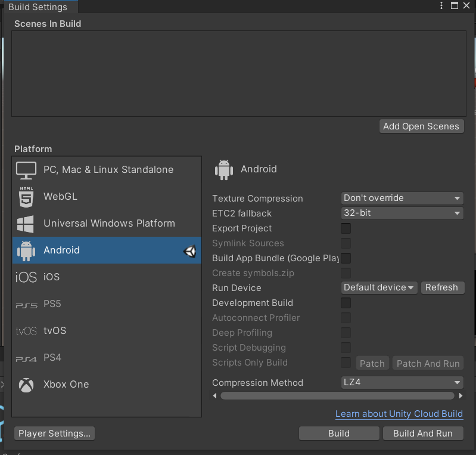
Task: Toggle the Scripts Only Build checkbox
Action: 346,363
